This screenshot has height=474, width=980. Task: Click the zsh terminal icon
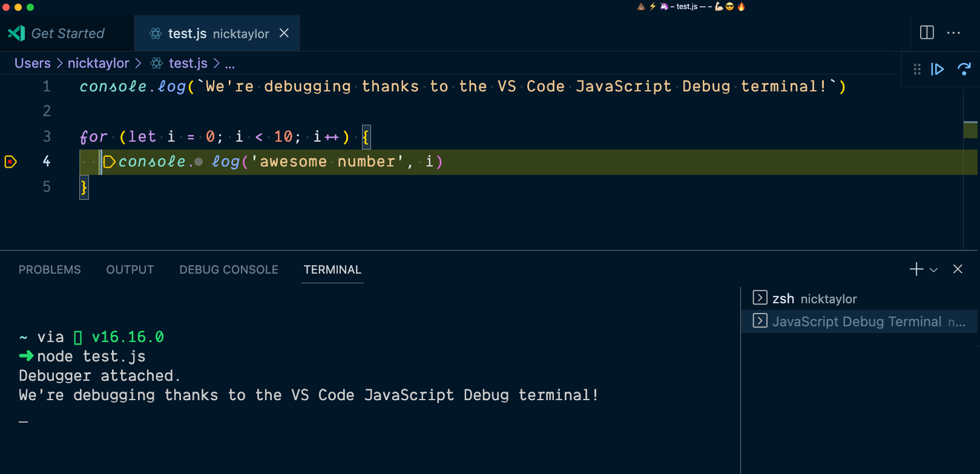(x=760, y=298)
